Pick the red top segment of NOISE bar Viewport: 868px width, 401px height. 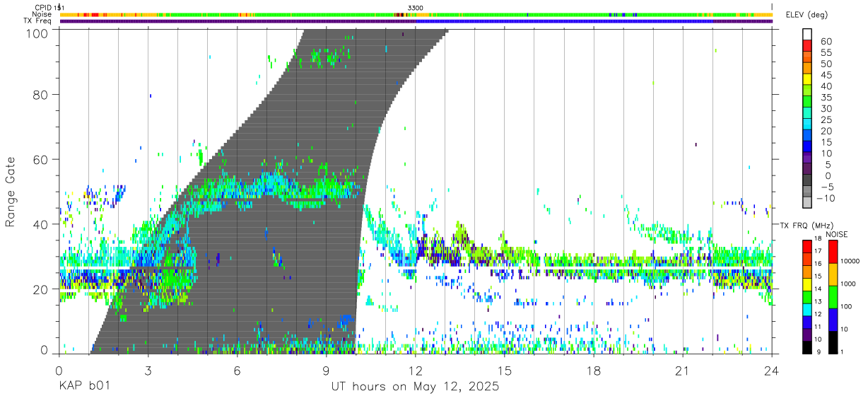coord(833,251)
